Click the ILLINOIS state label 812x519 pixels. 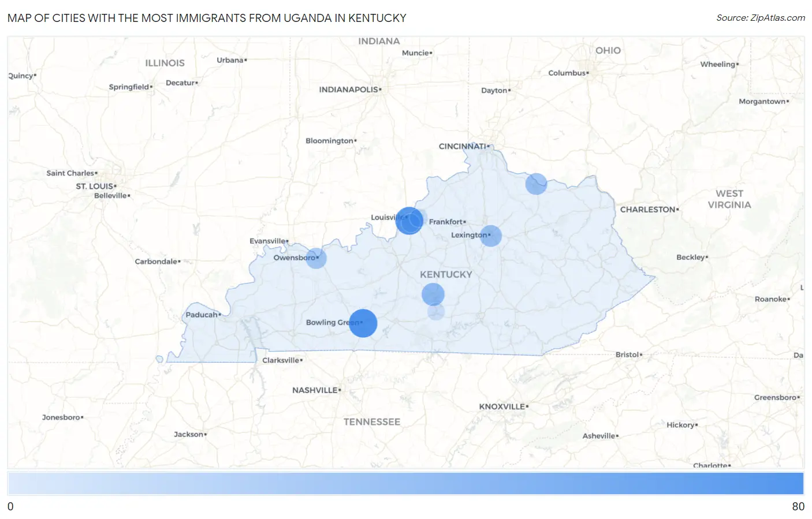(x=165, y=63)
